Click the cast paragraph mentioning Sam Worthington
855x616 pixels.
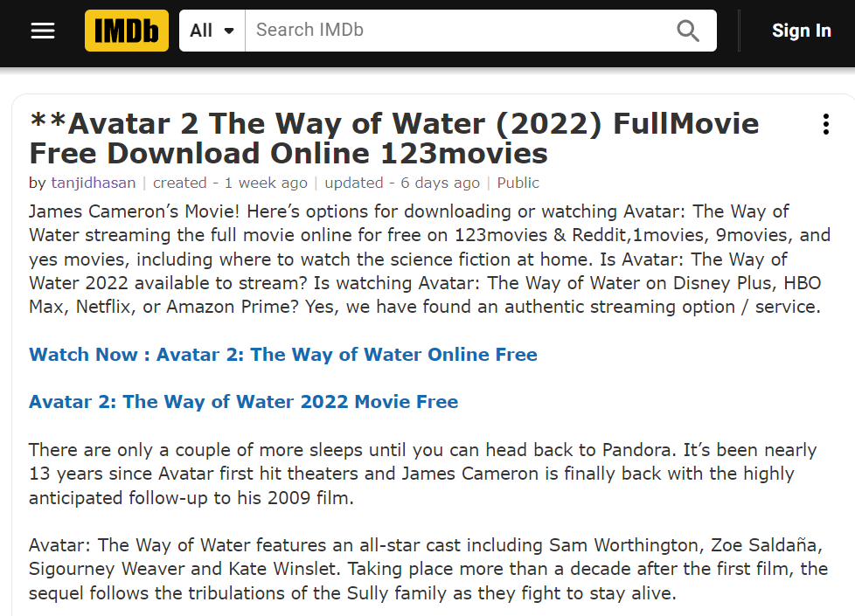point(428,569)
